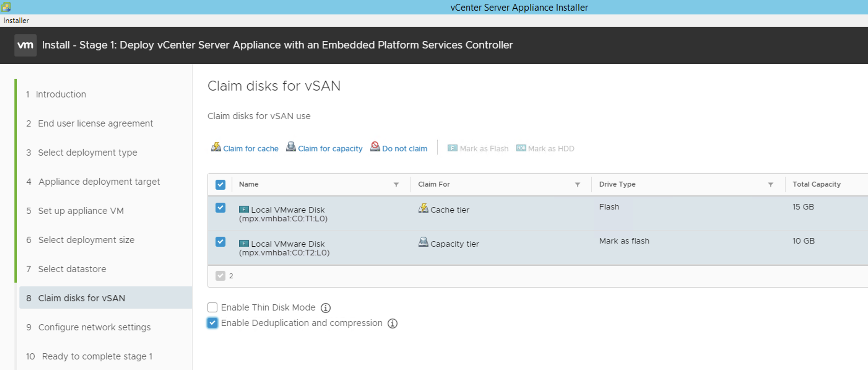This screenshot has height=370, width=868.
Task: Show info for Deduplication and compression
Action: pos(392,324)
